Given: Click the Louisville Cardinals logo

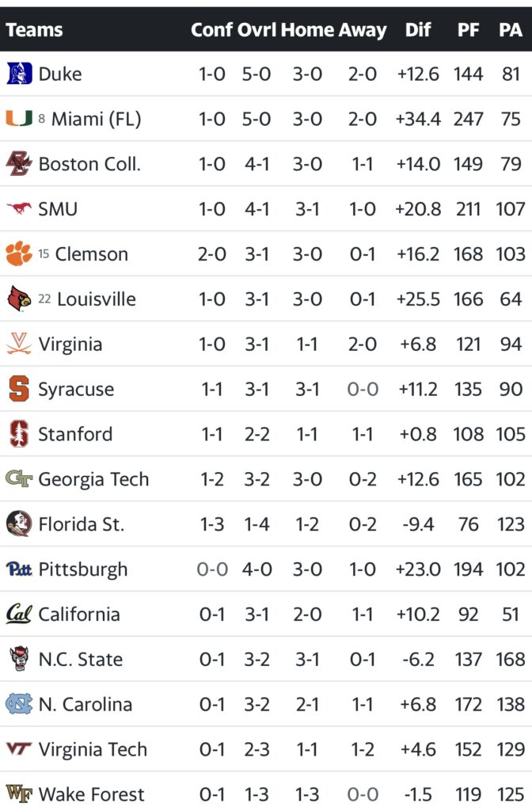Looking at the screenshot, I should pos(19,299).
